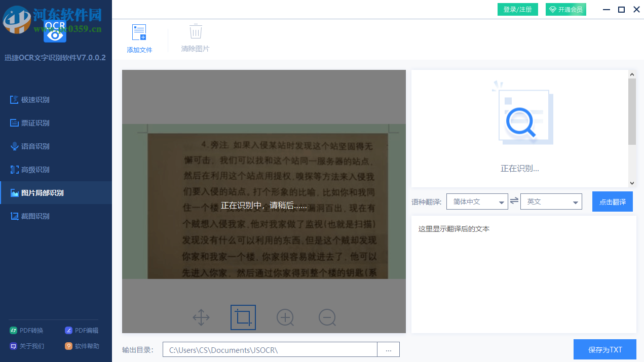Zoom in using the magnifier plus icon
The height and width of the screenshot is (362, 644).
click(x=285, y=317)
